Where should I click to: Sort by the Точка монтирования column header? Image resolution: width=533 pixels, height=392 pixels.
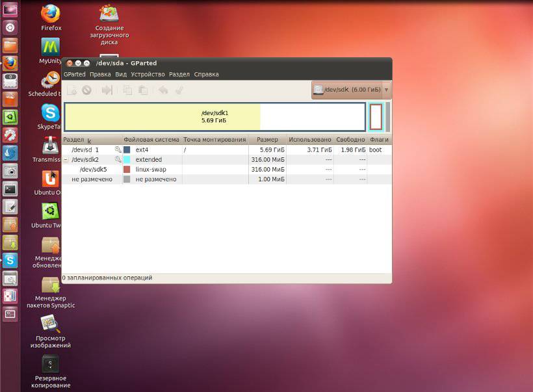(215, 139)
